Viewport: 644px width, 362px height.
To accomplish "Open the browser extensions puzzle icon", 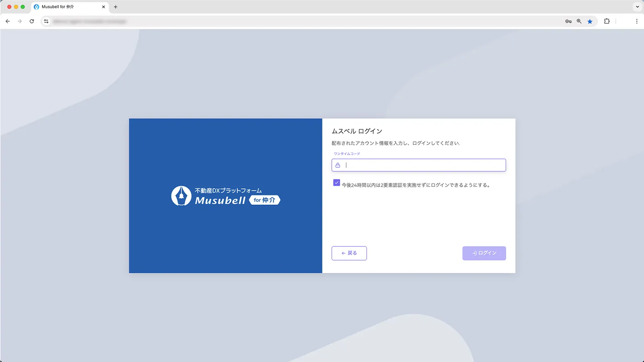I will (607, 21).
